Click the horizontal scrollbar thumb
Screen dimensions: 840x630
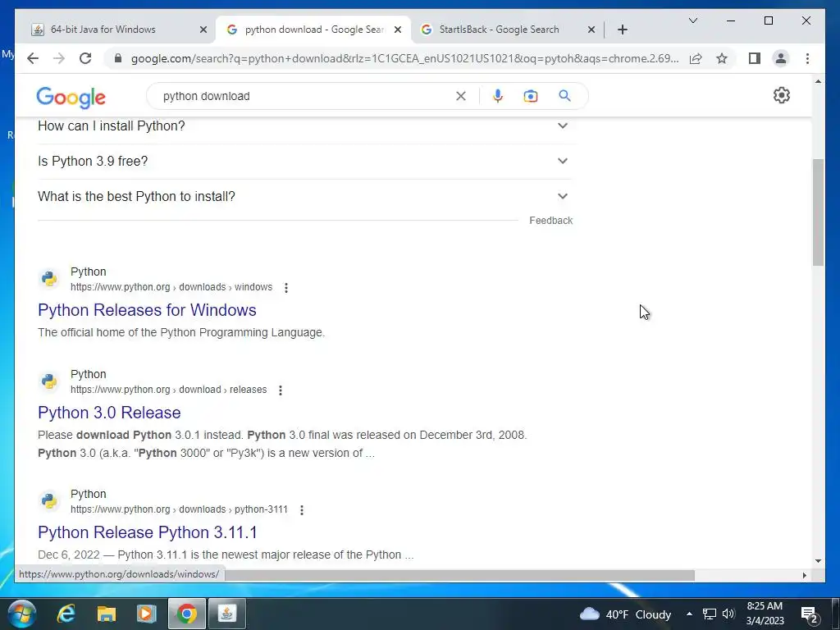[459, 575]
